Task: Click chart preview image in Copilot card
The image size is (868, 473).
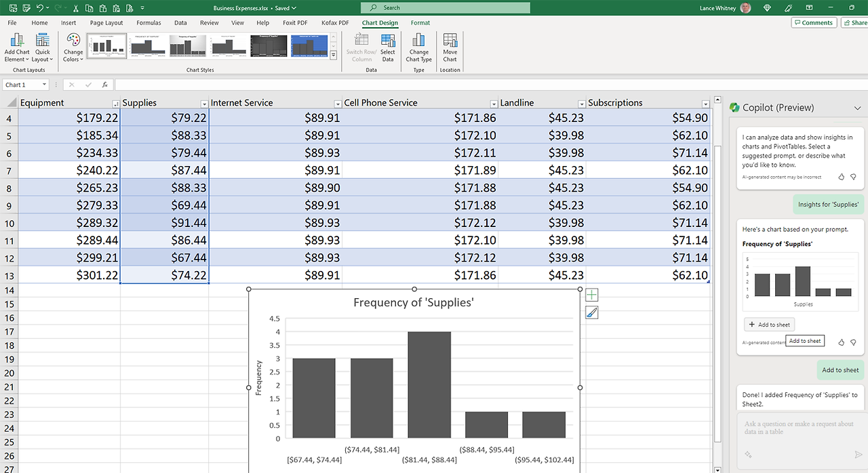Action: tap(800, 281)
